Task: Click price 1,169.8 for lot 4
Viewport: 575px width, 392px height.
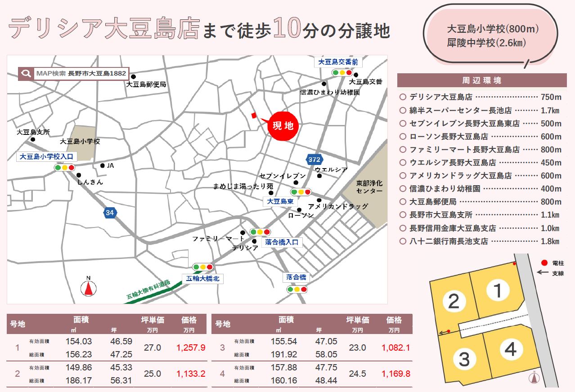Action: click(396, 374)
